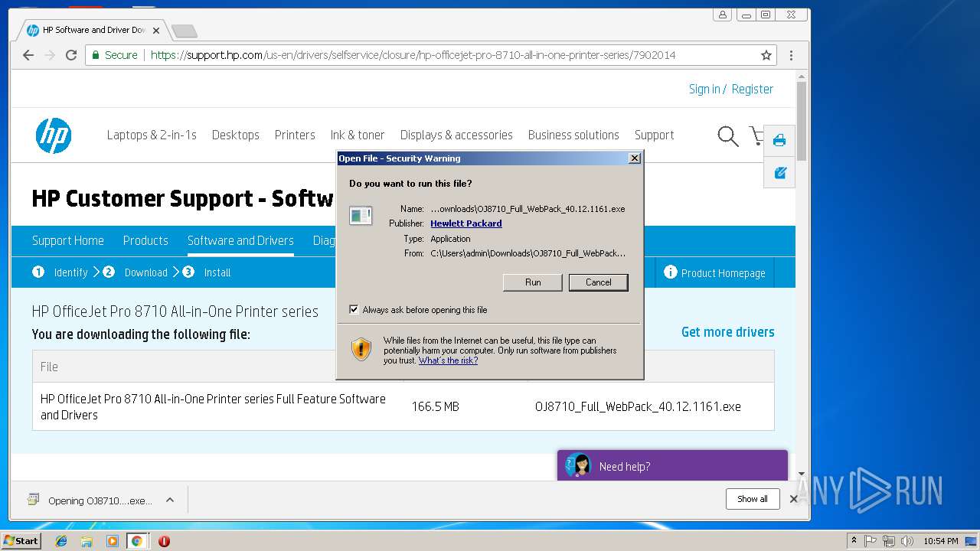
Task: Open Displays & accessories menu
Action: [456, 135]
